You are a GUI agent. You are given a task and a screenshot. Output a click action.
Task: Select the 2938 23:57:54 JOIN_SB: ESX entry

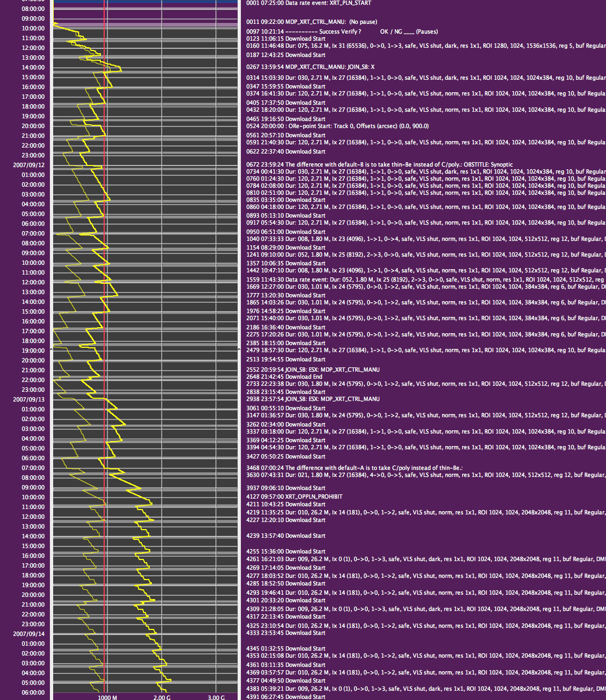tap(312, 399)
